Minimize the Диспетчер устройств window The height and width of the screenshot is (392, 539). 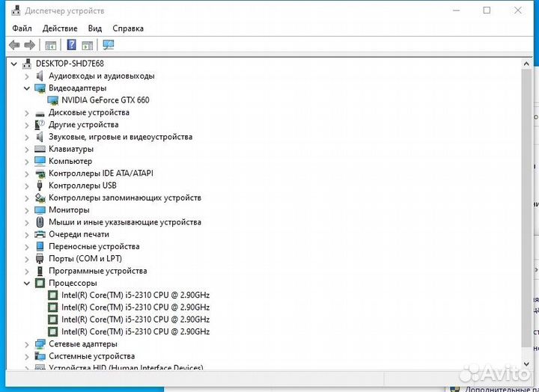[x=456, y=10]
